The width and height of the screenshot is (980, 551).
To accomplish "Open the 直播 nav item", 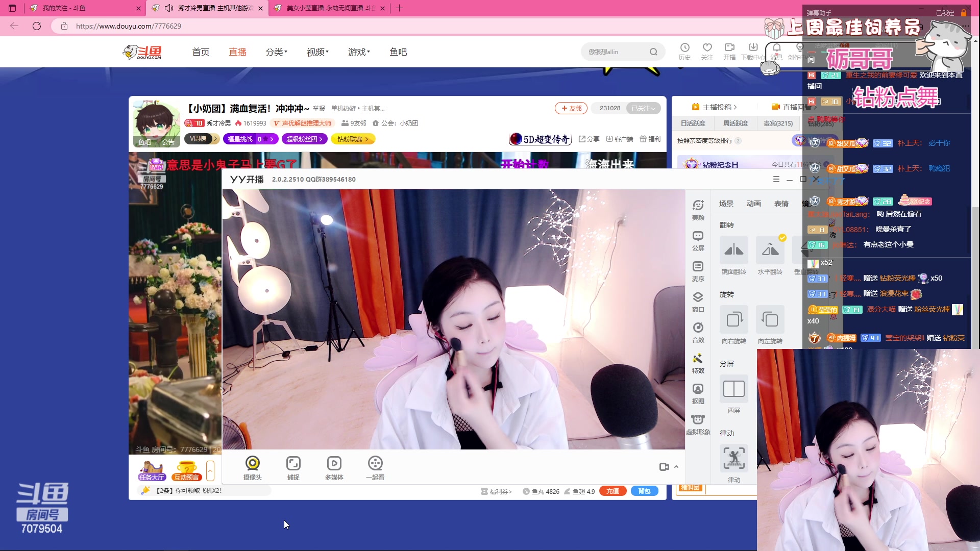I will (x=237, y=52).
